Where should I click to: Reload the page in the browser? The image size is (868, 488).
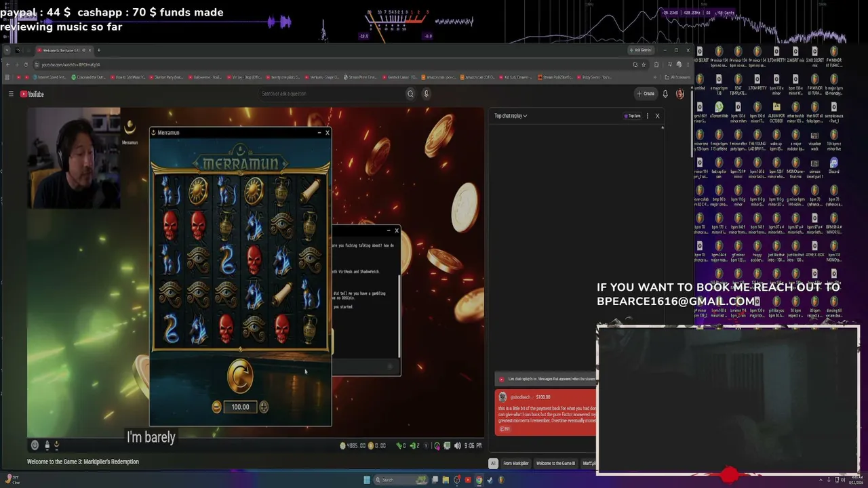(26, 64)
